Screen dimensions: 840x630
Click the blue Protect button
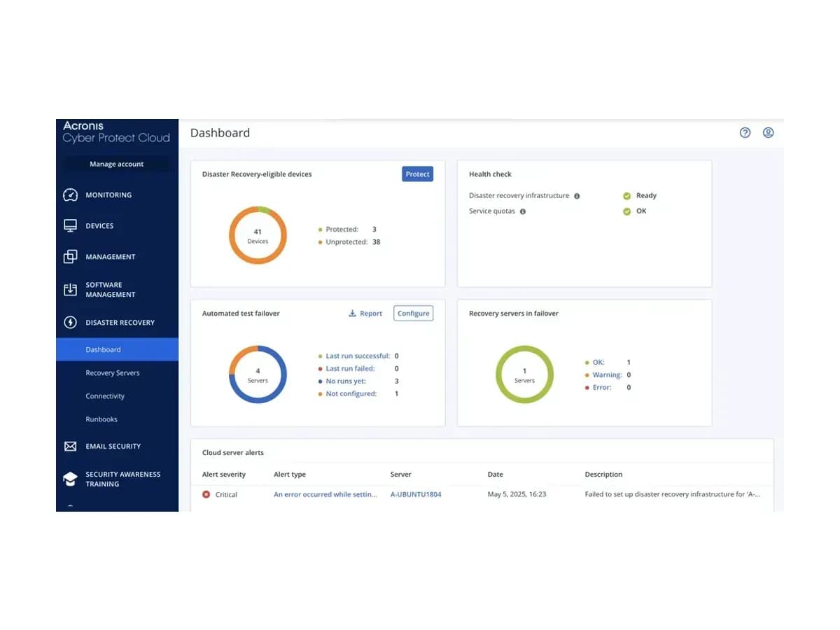[x=417, y=174]
